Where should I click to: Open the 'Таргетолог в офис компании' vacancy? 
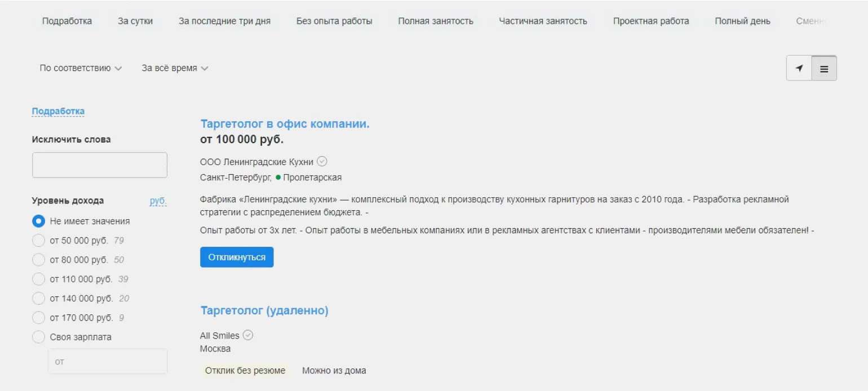click(x=285, y=124)
